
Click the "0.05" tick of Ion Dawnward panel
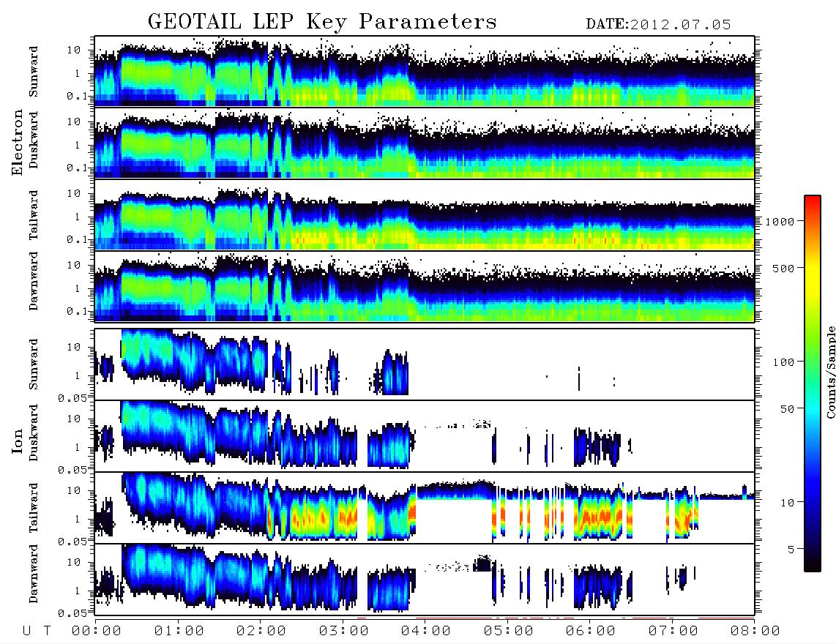coord(72,613)
